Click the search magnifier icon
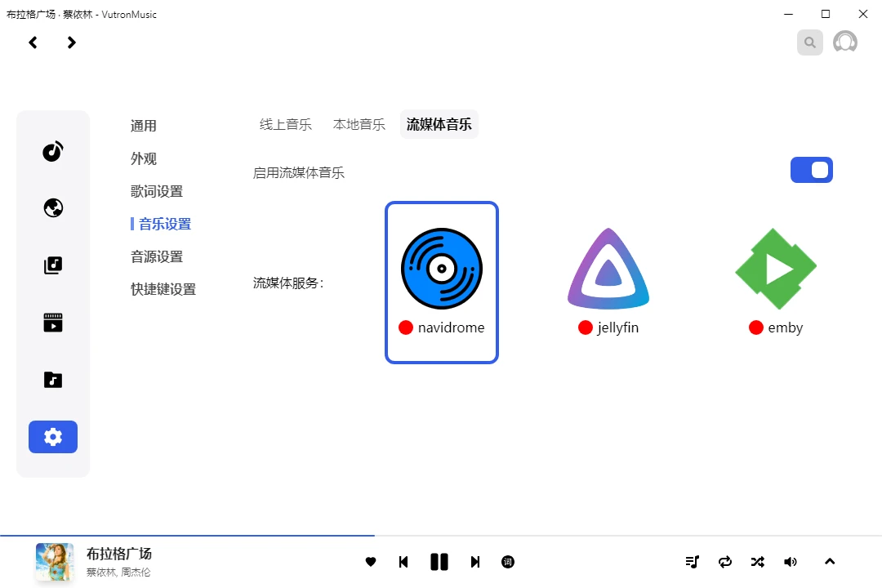Viewport: 882px width, 588px height. [809, 42]
